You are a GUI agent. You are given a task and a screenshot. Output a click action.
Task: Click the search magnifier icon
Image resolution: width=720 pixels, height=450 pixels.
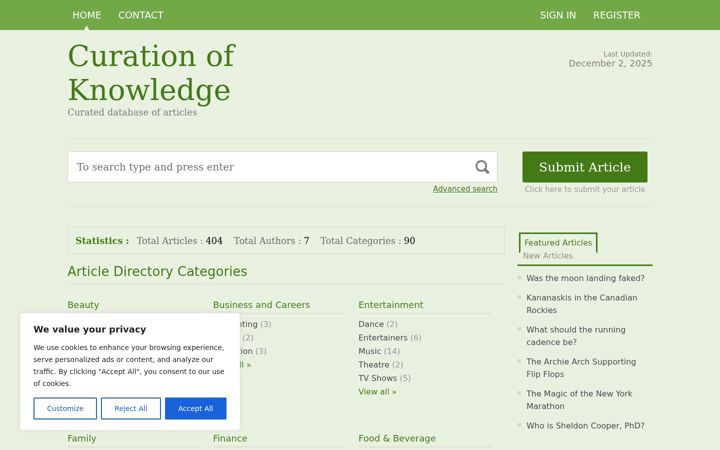[482, 167]
